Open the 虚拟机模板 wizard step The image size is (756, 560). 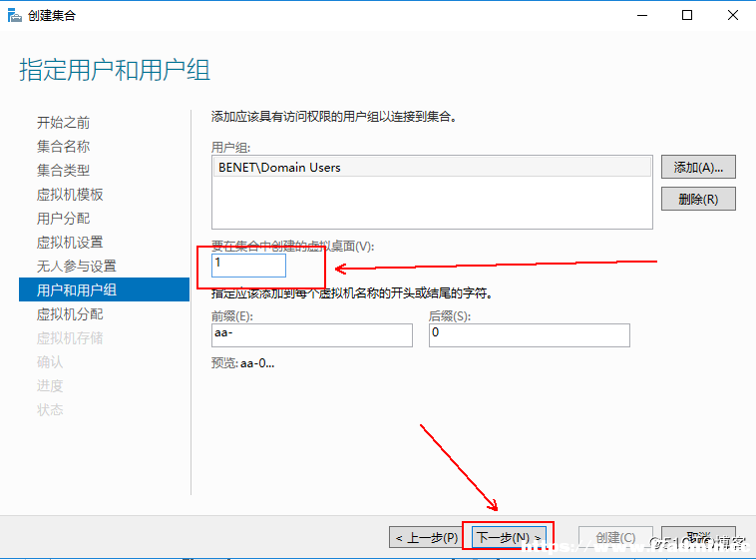pyautogui.click(x=70, y=195)
